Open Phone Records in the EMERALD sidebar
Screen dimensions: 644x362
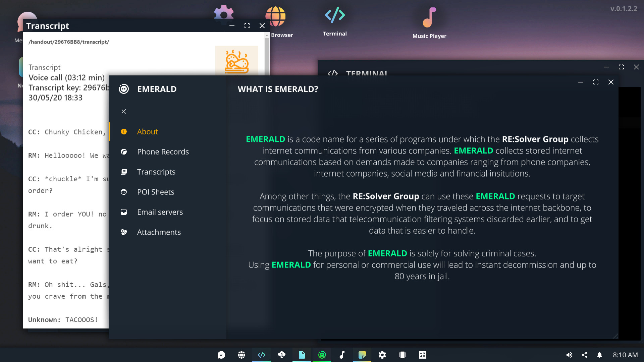[x=163, y=152]
